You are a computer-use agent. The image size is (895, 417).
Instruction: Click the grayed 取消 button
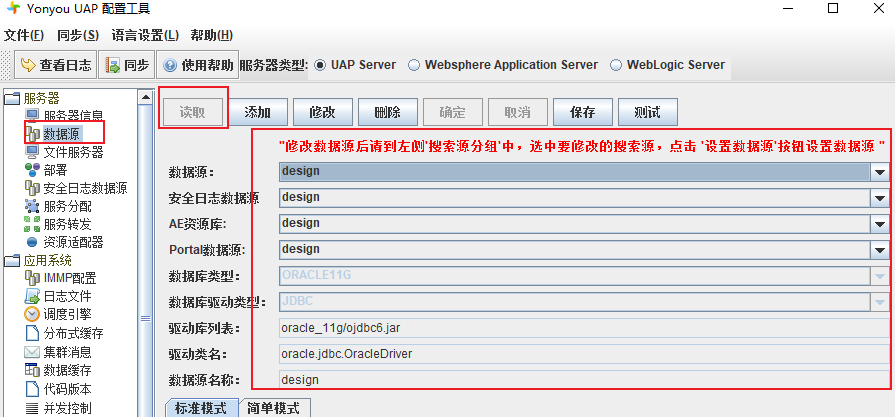click(518, 112)
